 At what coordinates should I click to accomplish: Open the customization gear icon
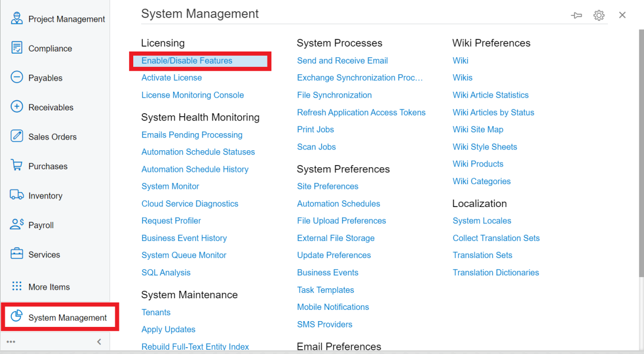tap(599, 15)
